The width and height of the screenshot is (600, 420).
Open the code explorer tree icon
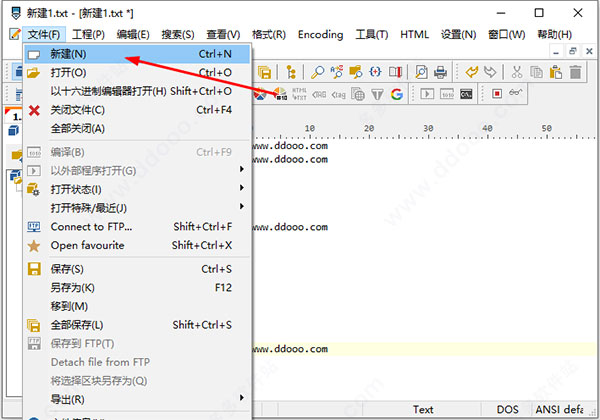[x=291, y=72]
